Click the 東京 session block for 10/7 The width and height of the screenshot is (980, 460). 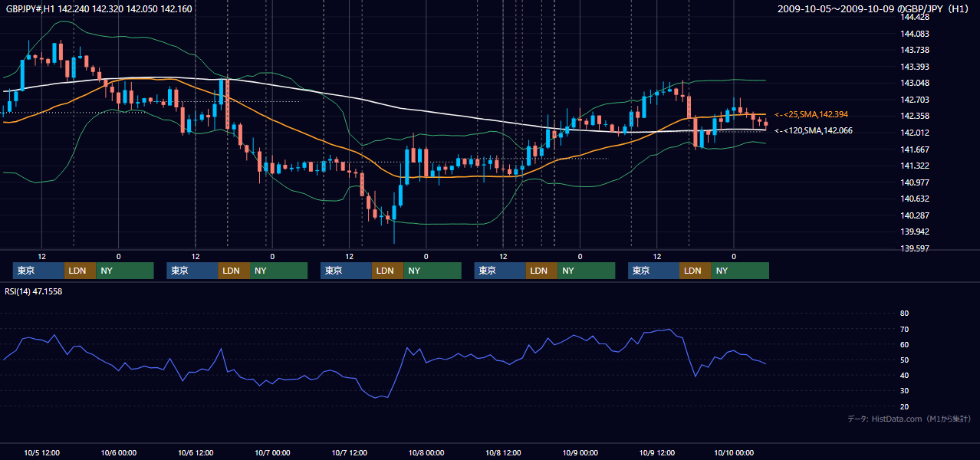(x=346, y=271)
